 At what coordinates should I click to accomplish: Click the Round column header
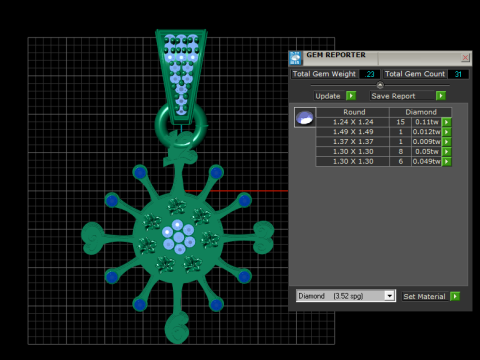(x=354, y=112)
